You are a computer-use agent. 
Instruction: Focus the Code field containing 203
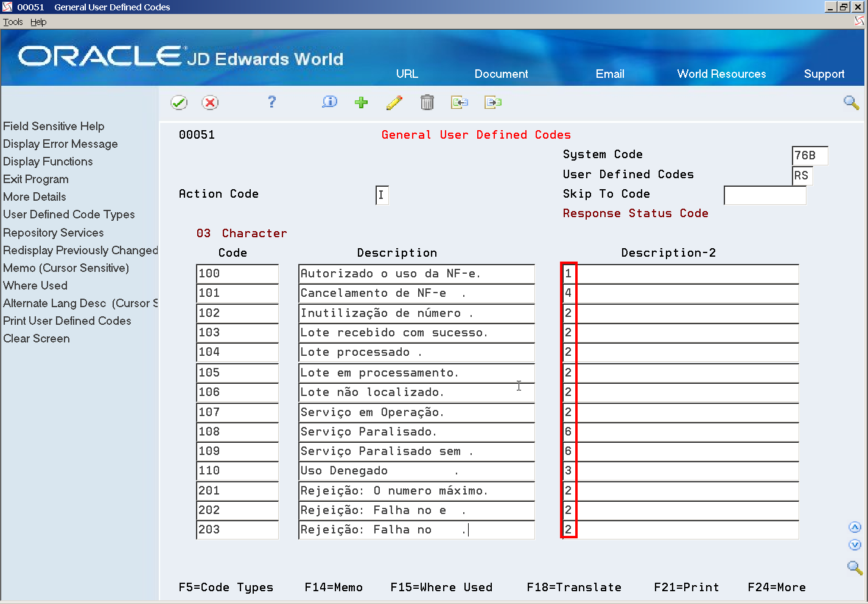tap(237, 530)
